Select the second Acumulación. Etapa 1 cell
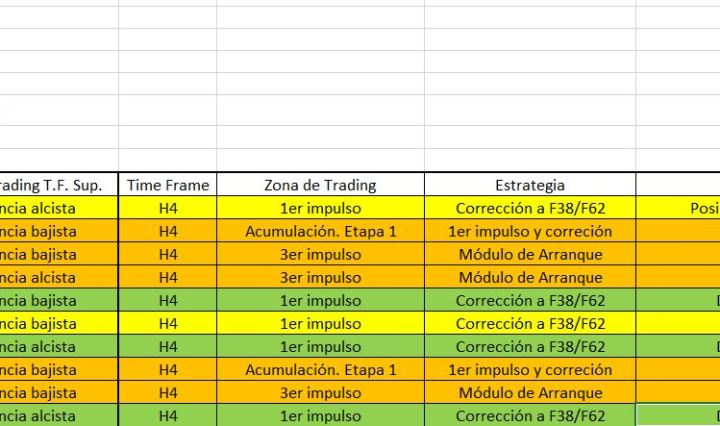This screenshot has height=426, width=720. [x=320, y=370]
